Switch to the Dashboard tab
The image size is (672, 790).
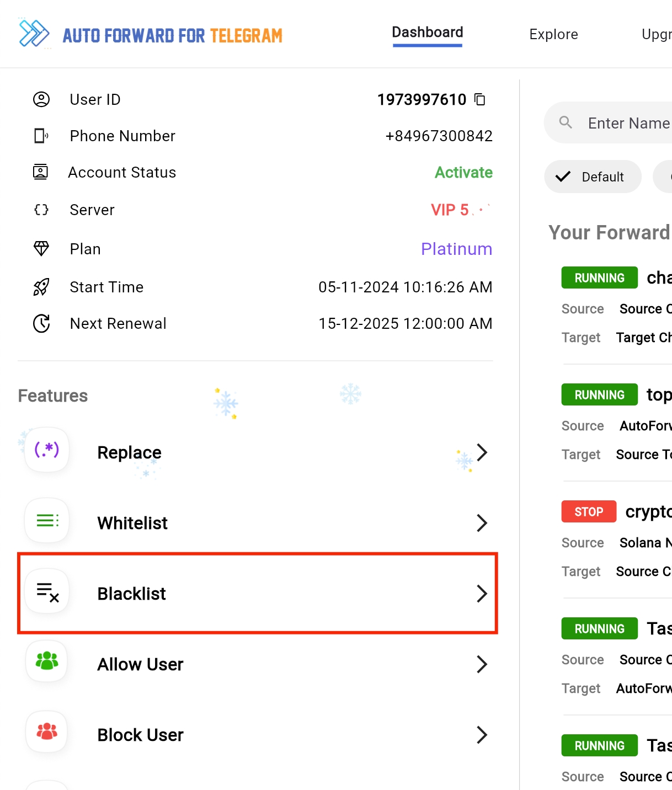[x=428, y=33]
